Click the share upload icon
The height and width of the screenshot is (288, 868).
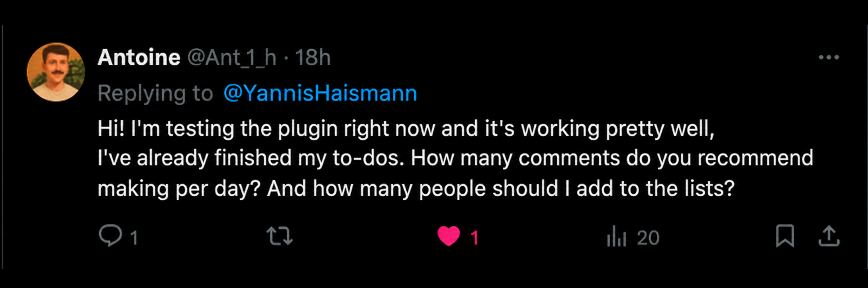coord(829,236)
